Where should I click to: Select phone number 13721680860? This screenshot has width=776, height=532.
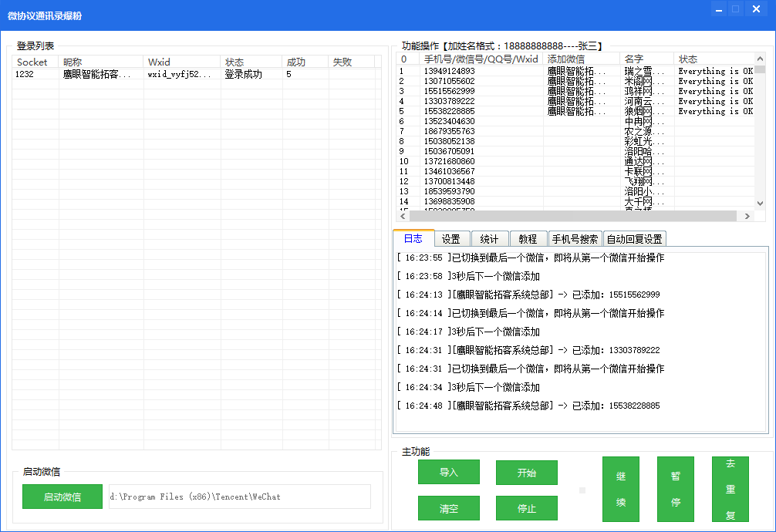[x=450, y=161]
